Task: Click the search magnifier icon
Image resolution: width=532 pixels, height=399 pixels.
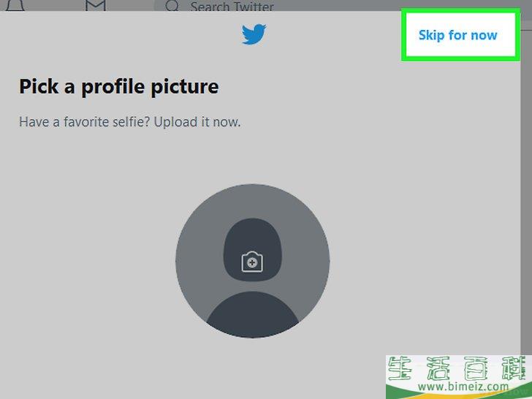Action: click(172, 5)
